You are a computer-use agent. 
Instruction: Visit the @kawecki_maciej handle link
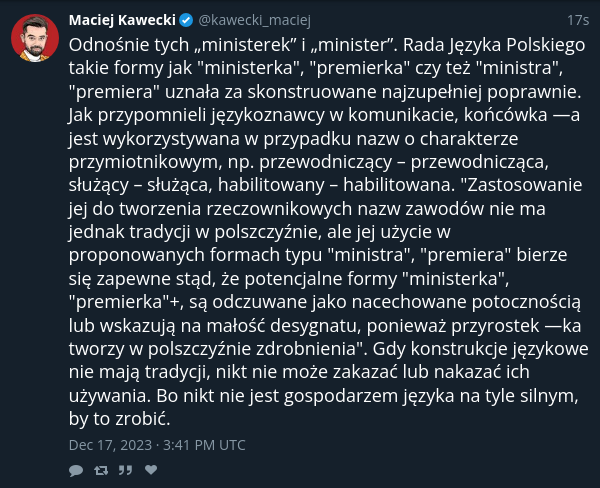tap(254, 20)
